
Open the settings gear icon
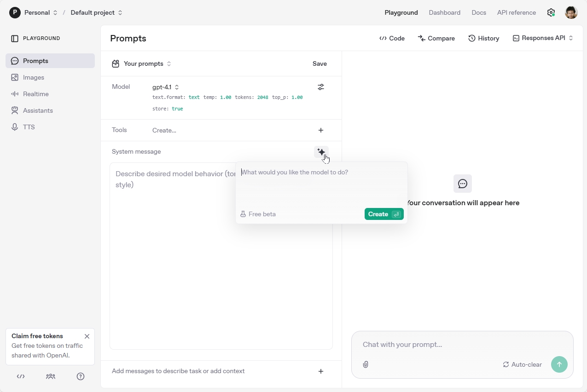551,12
